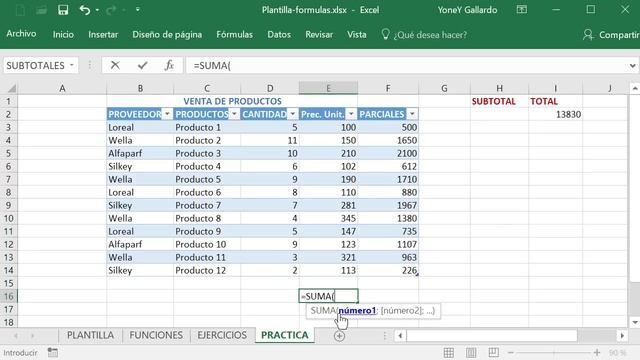The image size is (640, 360).
Task: Select column E header
Action: click(328, 88)
